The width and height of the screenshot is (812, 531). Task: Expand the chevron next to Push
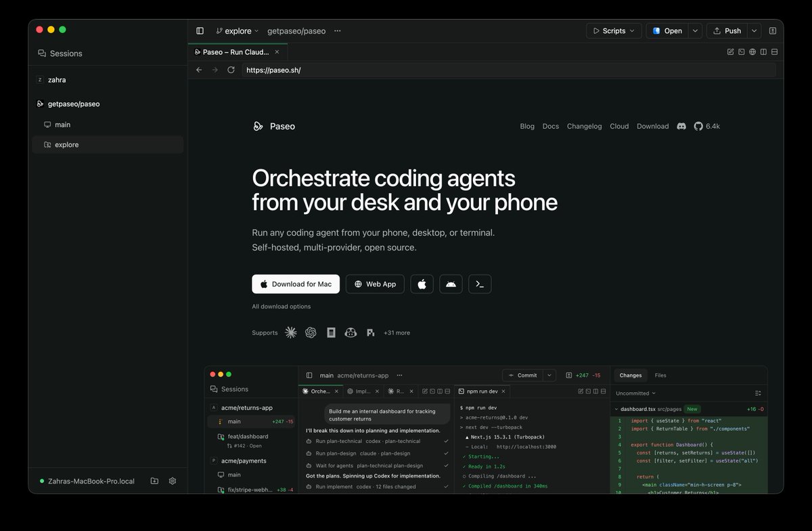tap(754, 31)
